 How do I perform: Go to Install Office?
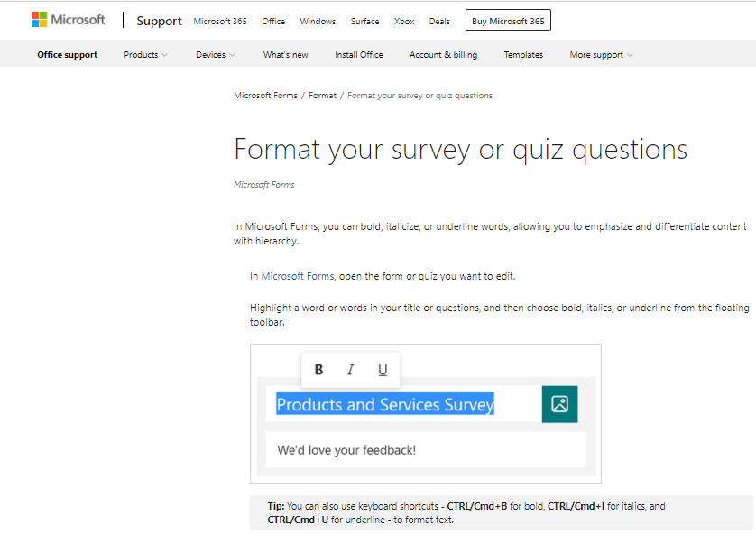click(x=358, y=54)
